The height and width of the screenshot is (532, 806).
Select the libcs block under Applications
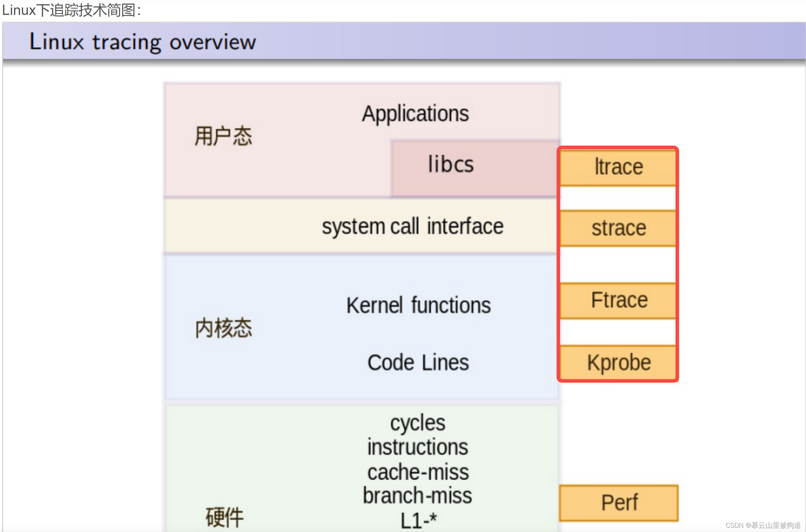coord(450,164)
